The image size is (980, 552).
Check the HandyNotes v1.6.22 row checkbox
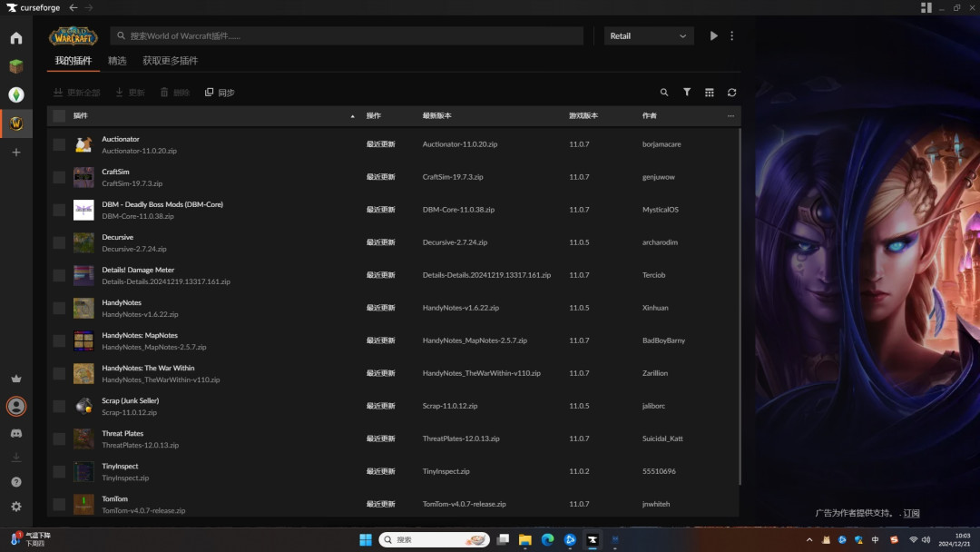pos(59,308)
